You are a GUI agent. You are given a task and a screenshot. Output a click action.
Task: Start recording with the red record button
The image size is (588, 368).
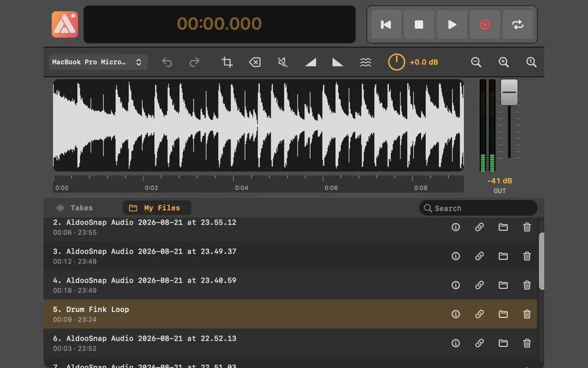click(485, 25)
